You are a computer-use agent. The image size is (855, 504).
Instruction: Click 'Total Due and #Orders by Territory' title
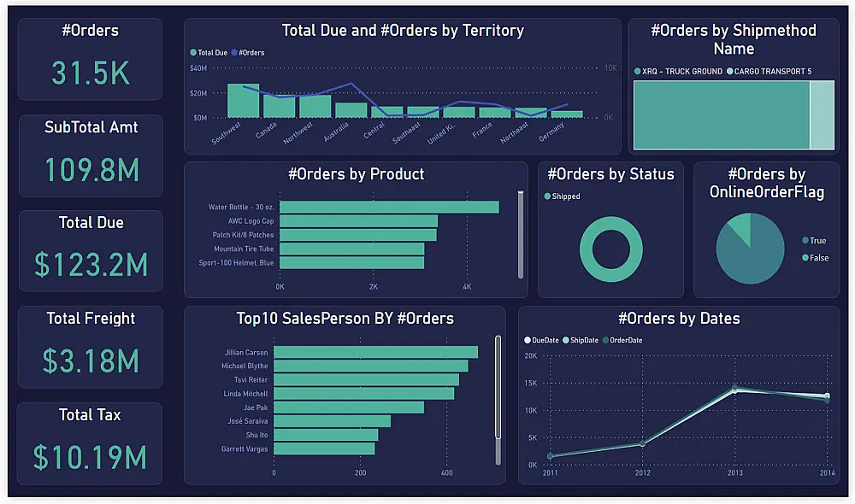click(x=403, y=31)
